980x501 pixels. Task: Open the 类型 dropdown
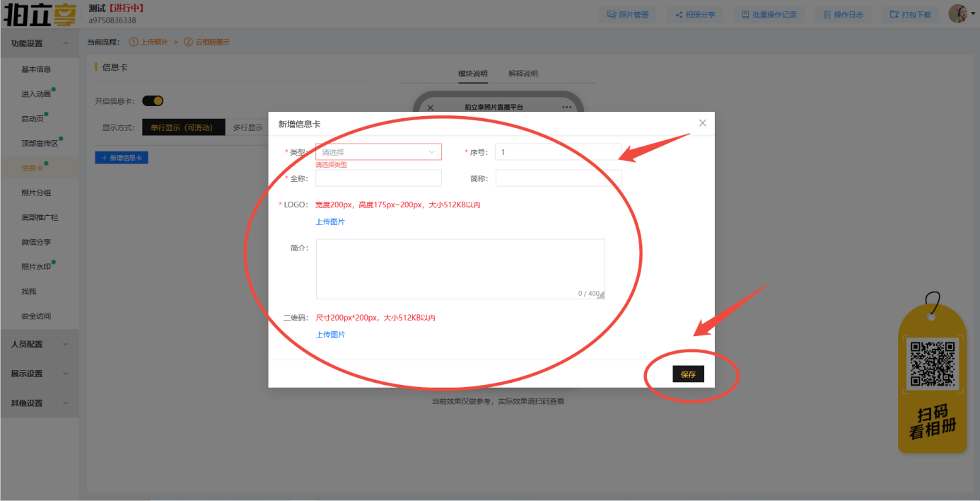(378, 152)
